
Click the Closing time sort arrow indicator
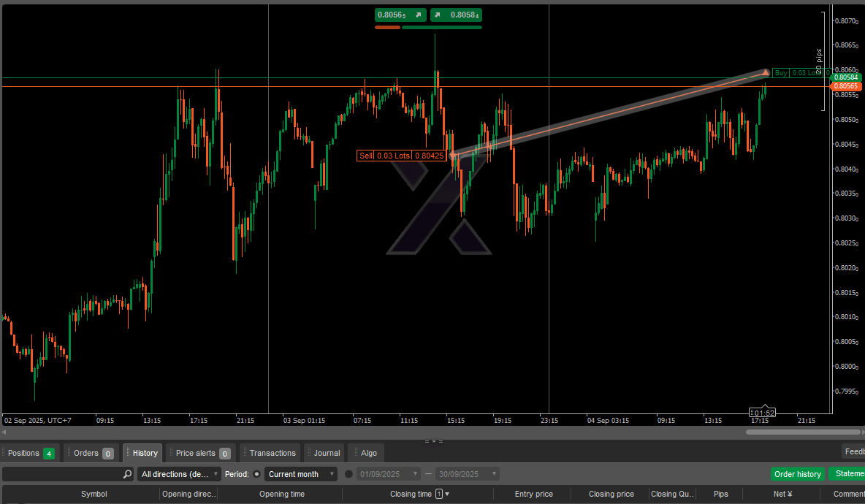[447, 495]
